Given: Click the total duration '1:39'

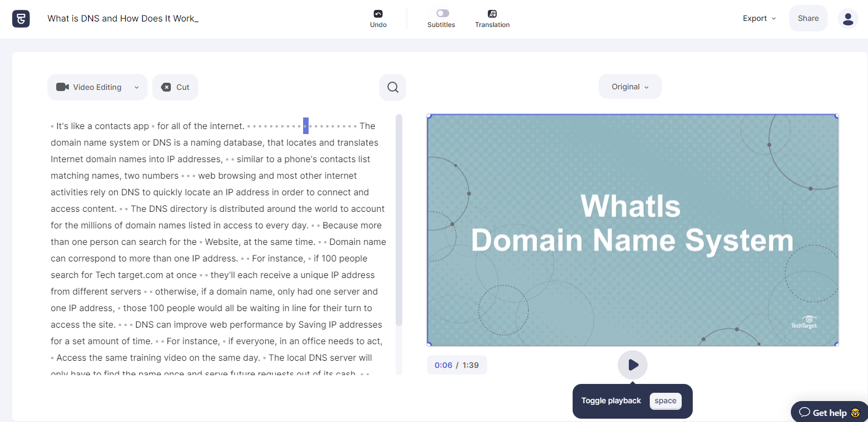Looking at the screenshot, I should tap(471, 365).
